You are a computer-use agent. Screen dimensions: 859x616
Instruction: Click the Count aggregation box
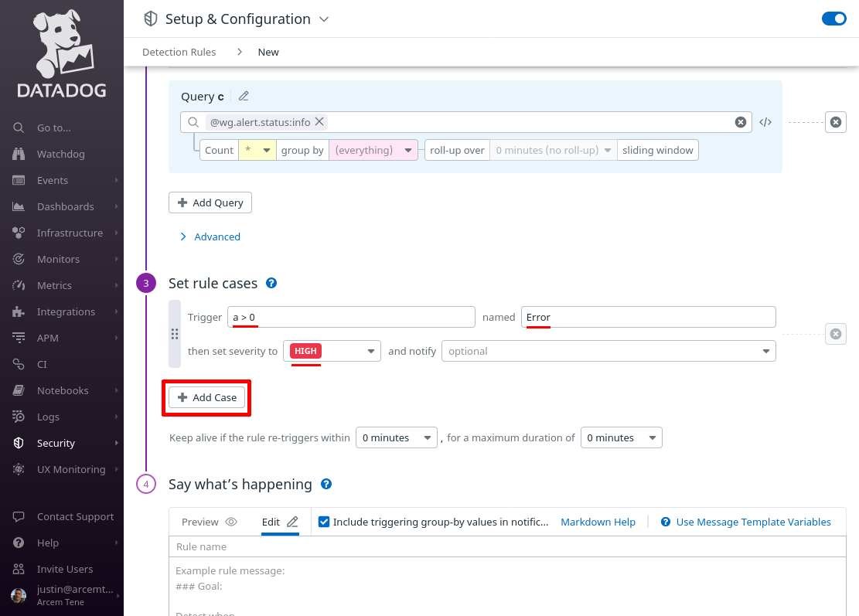[219, 150]
